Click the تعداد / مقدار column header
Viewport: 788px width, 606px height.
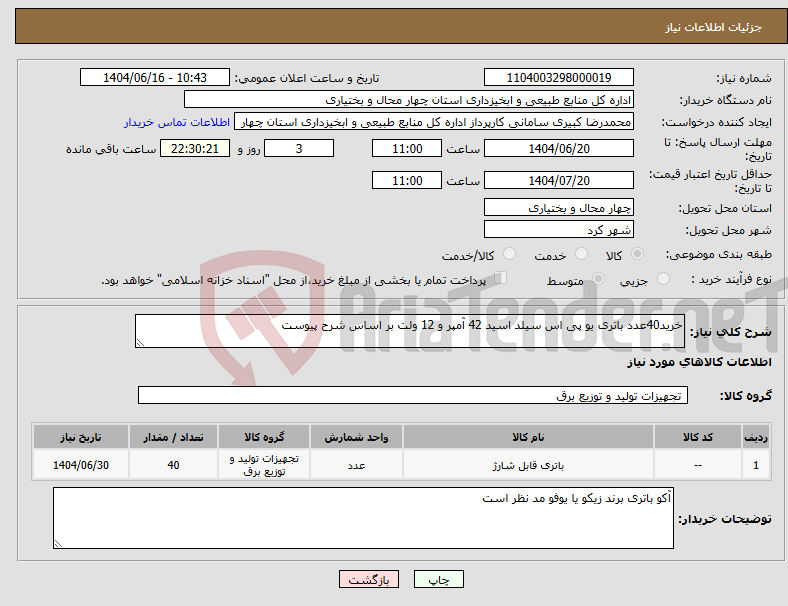(173, 437)
